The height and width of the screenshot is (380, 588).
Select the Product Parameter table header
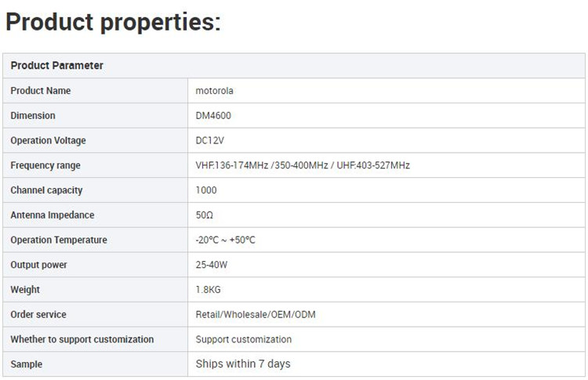[x=57, y=66]
